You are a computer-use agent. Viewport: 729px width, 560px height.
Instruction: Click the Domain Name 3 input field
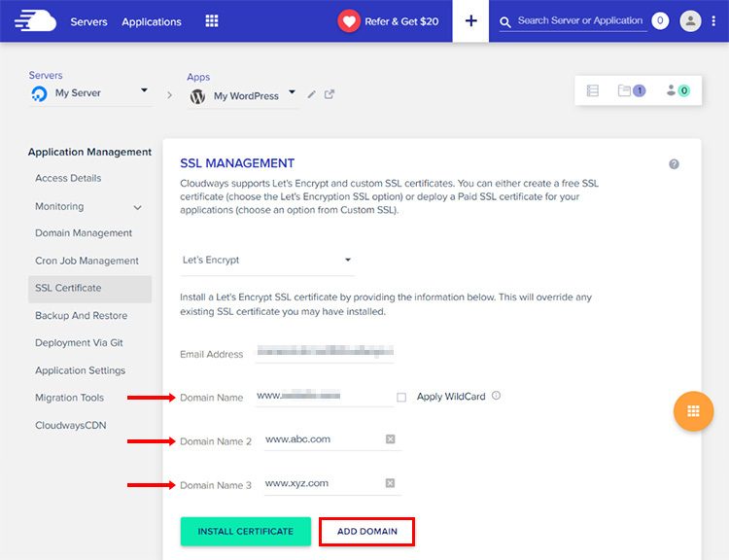tap(321, 483)
